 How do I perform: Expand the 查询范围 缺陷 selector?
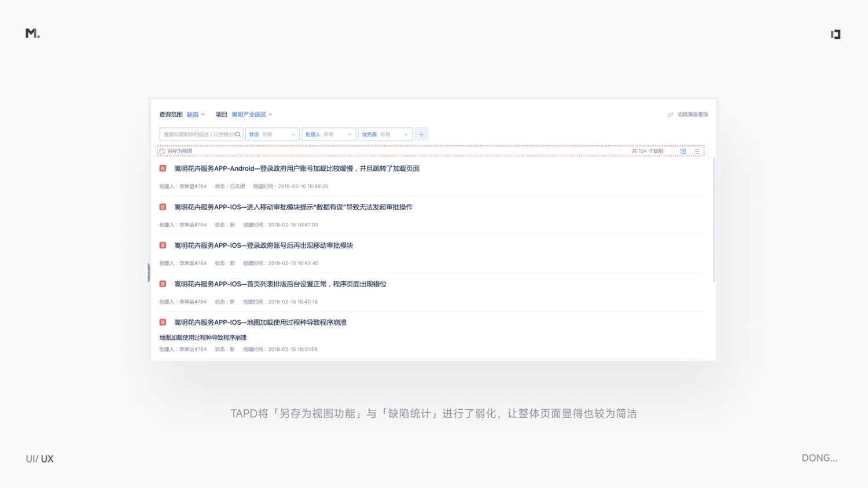(196, 115)
